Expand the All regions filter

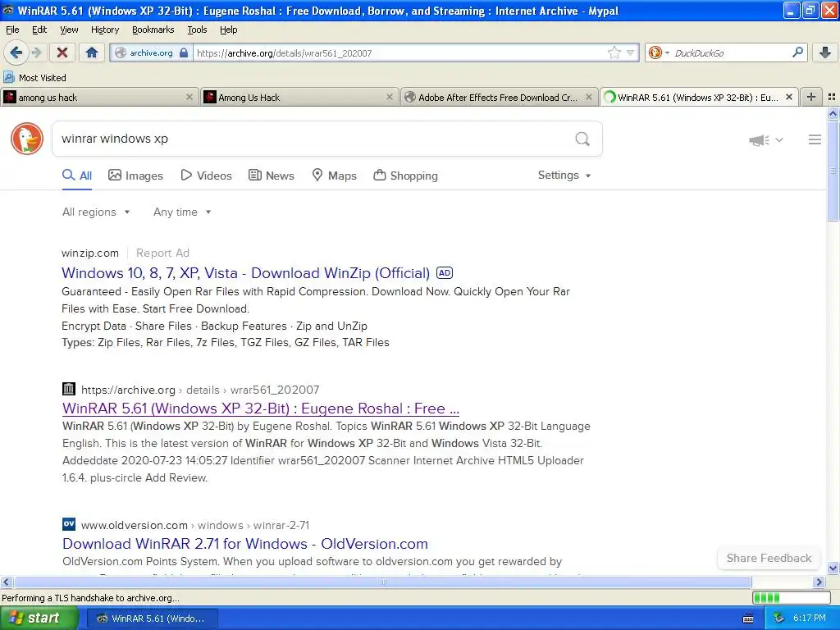[x=96, y=212]
